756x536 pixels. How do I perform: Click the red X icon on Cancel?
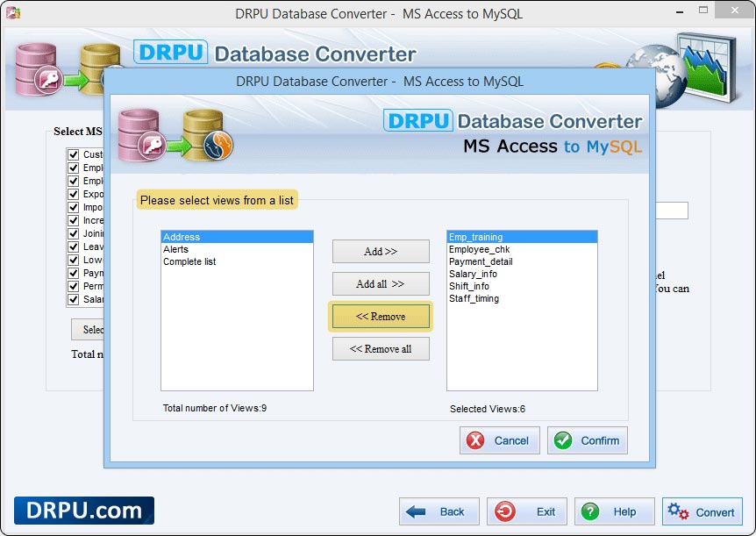pos(474,440)
